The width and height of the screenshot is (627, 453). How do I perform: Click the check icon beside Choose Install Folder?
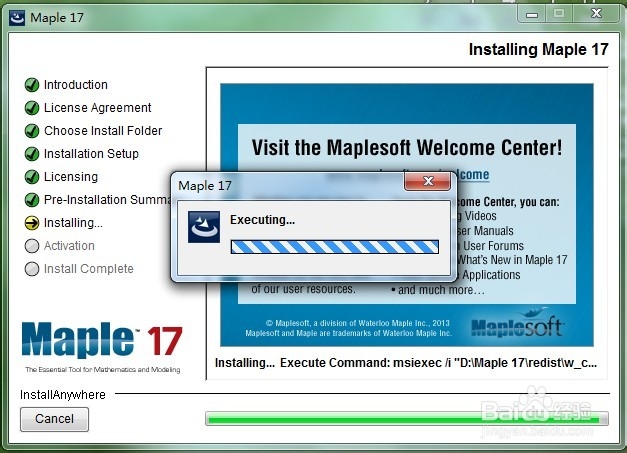click(x=32, y=131)
